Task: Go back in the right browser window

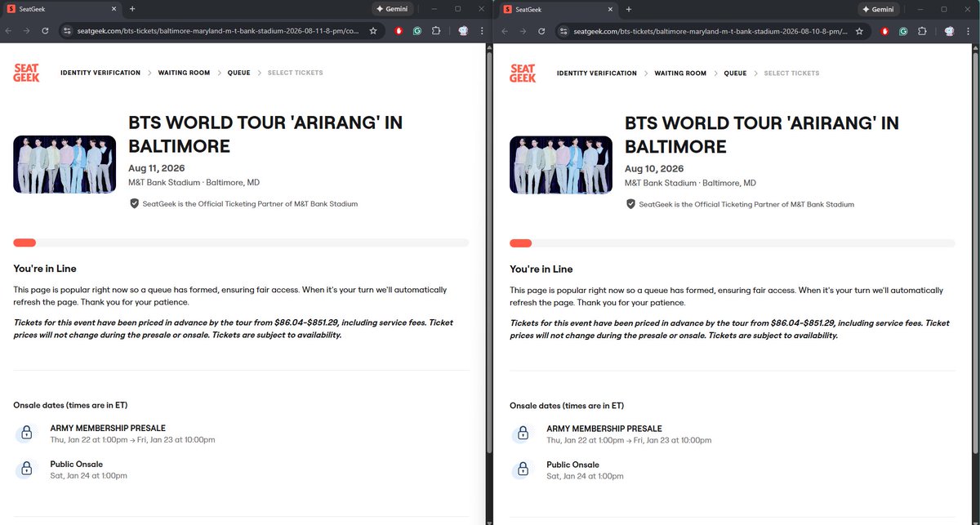Action: coord(505,31)
